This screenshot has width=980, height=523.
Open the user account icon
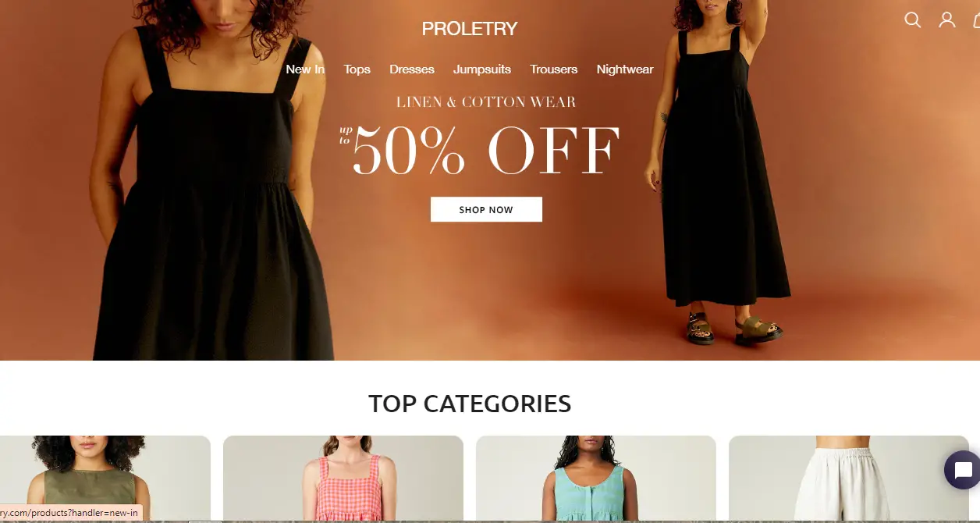click(946, 20)
